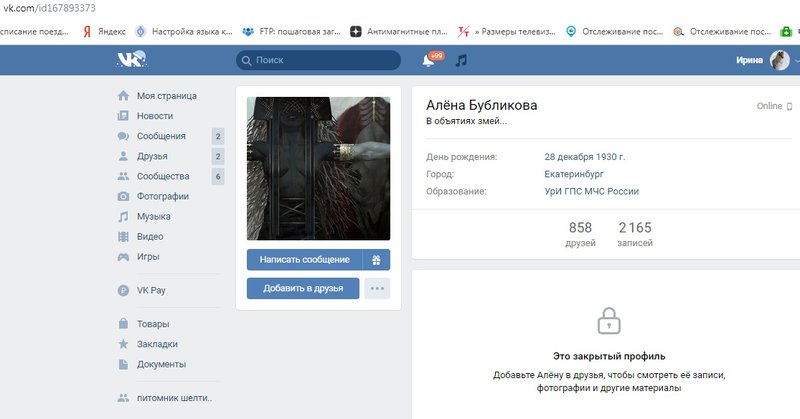Click the education link УрИ ГПС МЧС России
Screen dimensions: 800x419
point(591,191)
